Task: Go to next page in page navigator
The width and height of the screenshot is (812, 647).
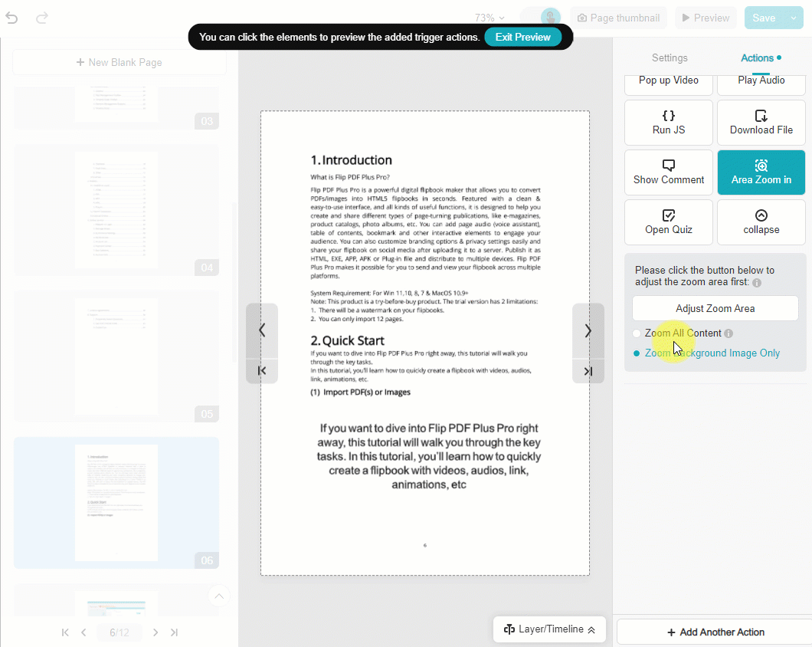Action: click(x=156, y=632)
